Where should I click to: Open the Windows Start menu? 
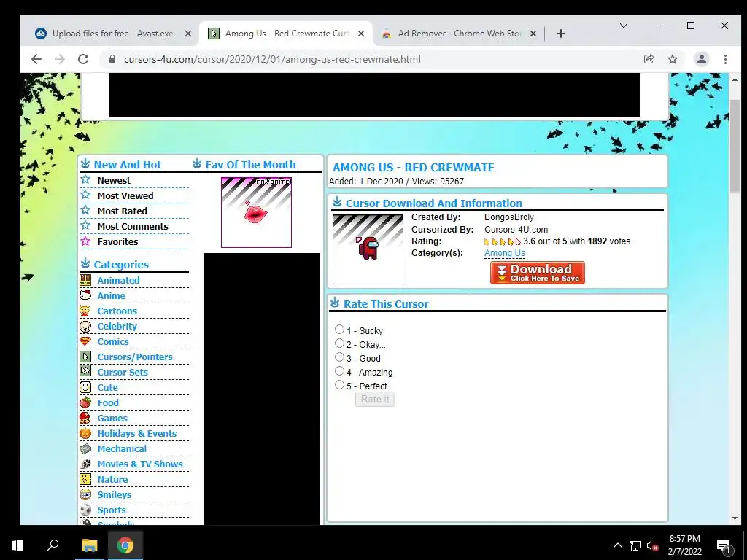pos(18,545)
